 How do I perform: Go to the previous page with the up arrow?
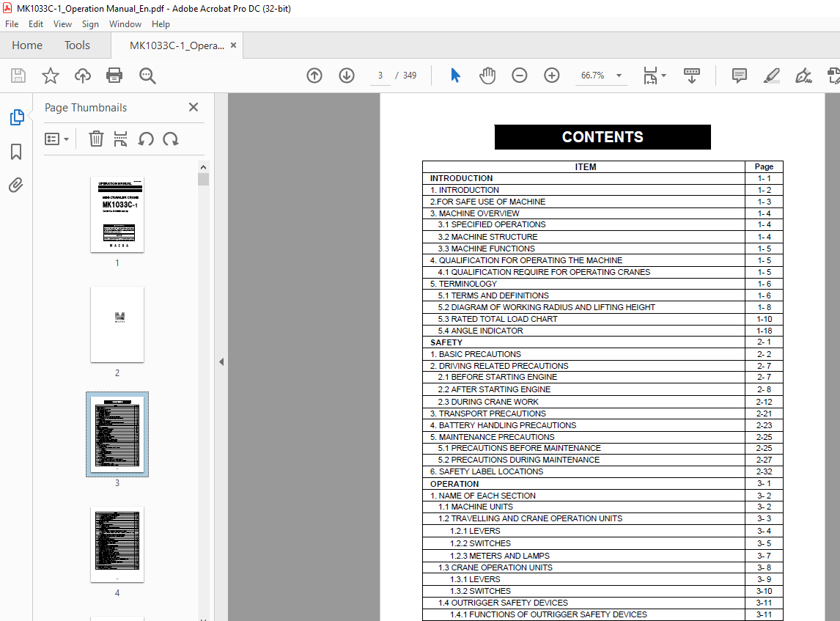(314, 76)
